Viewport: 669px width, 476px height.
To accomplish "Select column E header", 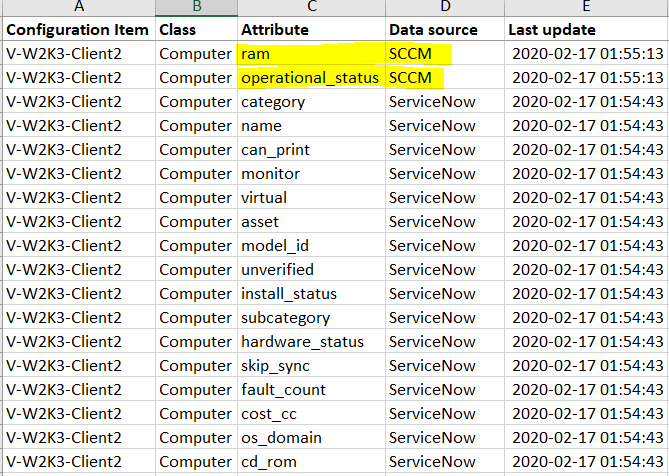I will 587,7.
